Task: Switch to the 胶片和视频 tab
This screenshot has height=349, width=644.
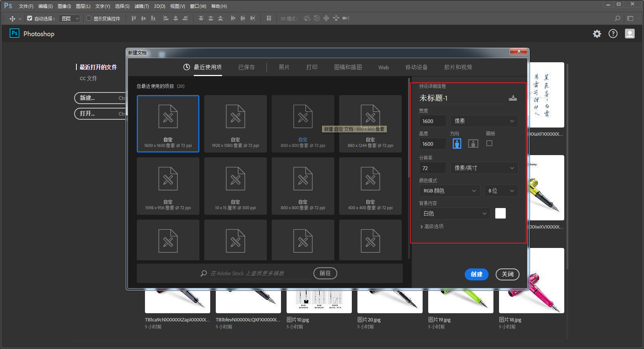Action: (x=458, y=67)
